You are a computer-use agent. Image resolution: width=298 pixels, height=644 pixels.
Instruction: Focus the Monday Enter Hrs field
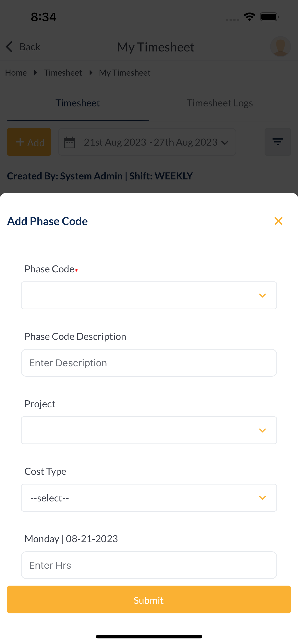[149, 565]
